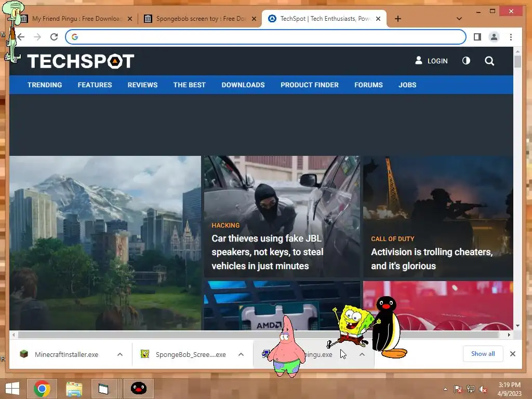Open the taskbar clock showing 3:19 PM
The width and height of the screenshot is (532, 399).
tap(510, 389)
